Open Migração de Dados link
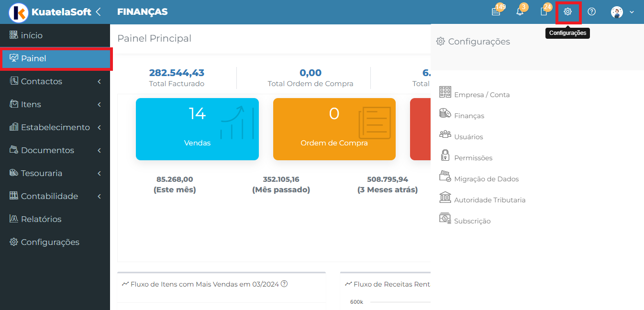Screen dimensions: 644x310 (x=486, y=179)
